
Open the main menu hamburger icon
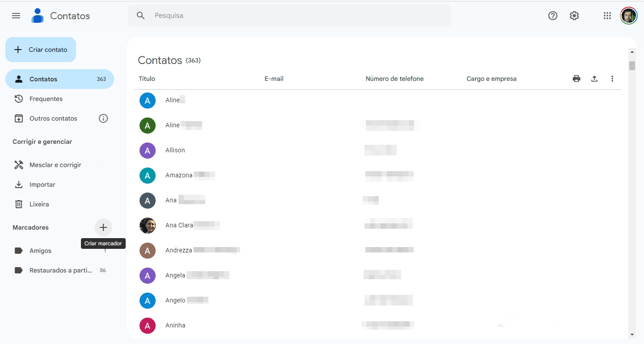[x=16, y=16]
